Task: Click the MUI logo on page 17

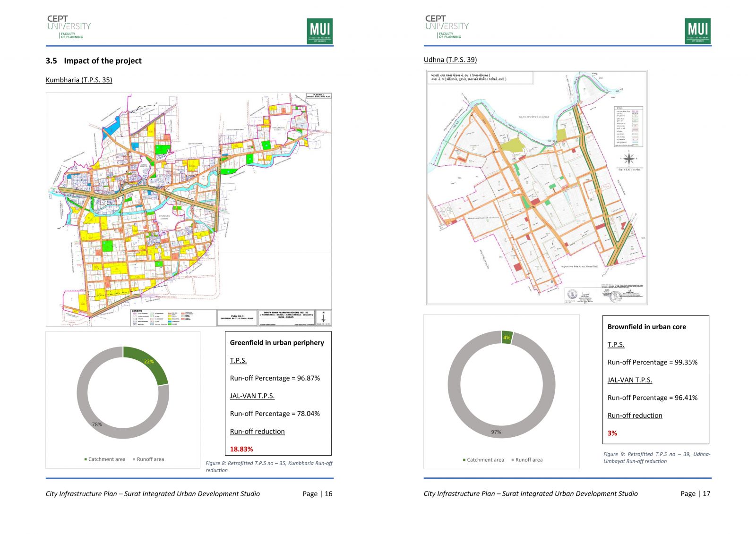Action: [698, 31]
